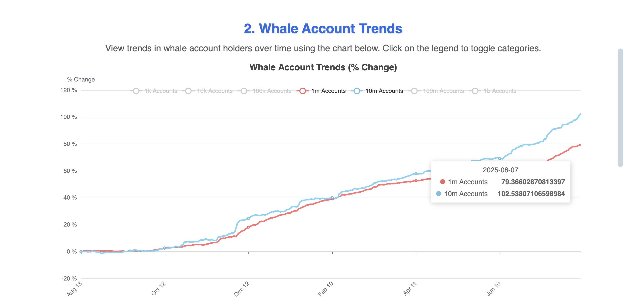Show the 100k Accounts series
Screen dimensions: 644x308
pyautogui.click(x=271, y=91)
